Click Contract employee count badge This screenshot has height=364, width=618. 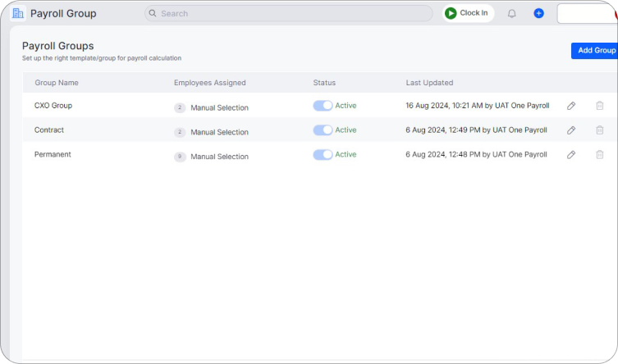pyautogui.click(x=180, y=132)
